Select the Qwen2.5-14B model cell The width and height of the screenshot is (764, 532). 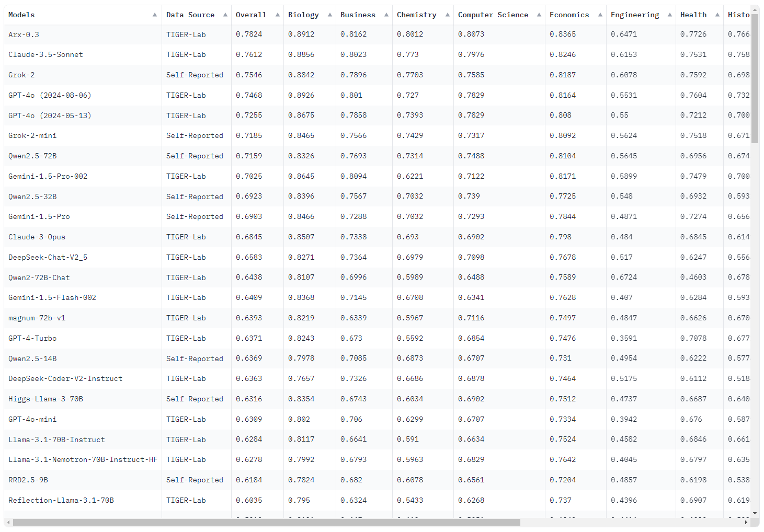(83, 358)
